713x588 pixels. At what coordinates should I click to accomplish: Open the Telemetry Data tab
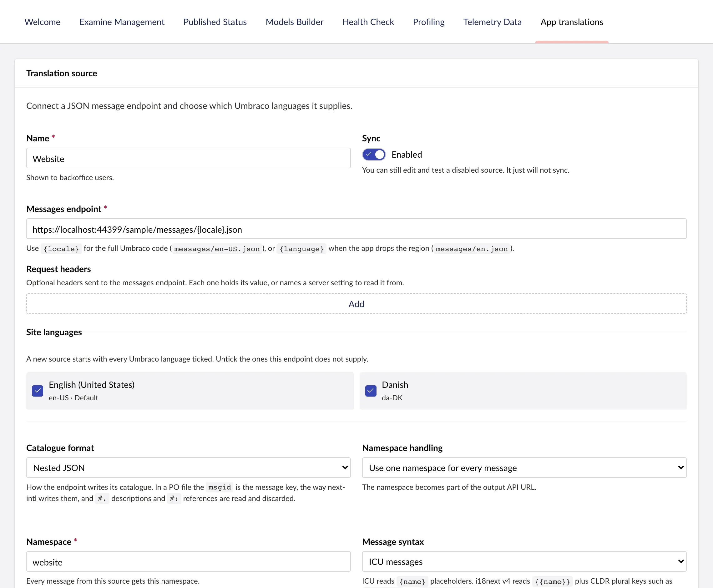pyautogui.click(x=492, y=22)
